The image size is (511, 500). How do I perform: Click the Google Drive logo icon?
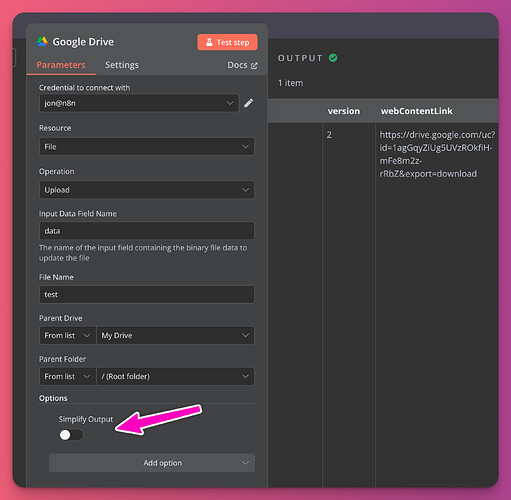(42, 41)
